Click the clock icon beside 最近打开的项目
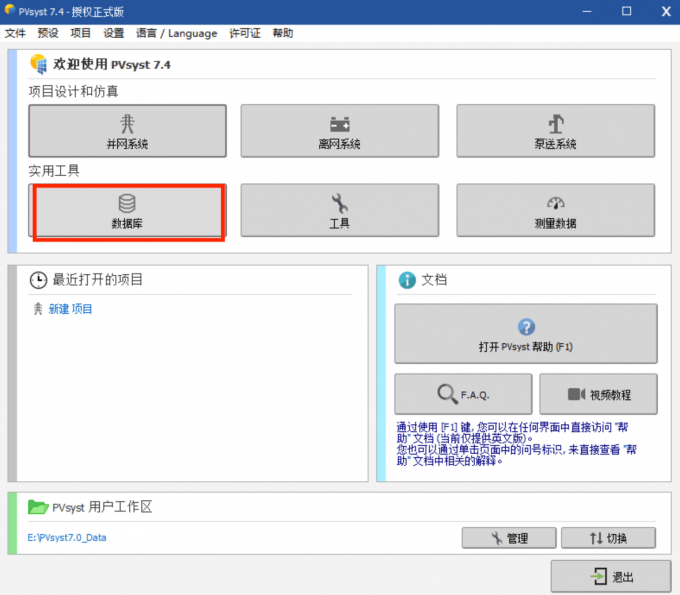The width and height of the screenshot is (680, 595). pos(38,280)
